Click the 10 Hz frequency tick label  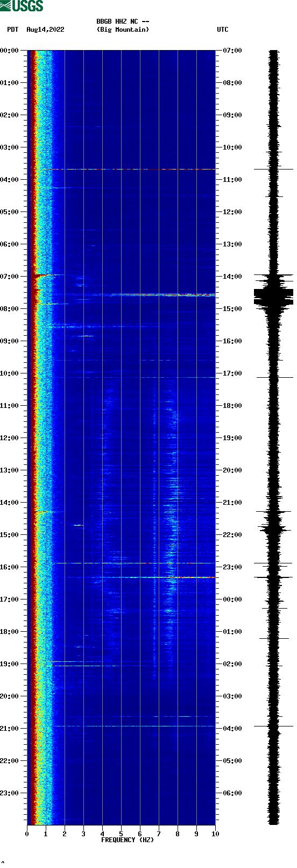coord(215,834)
